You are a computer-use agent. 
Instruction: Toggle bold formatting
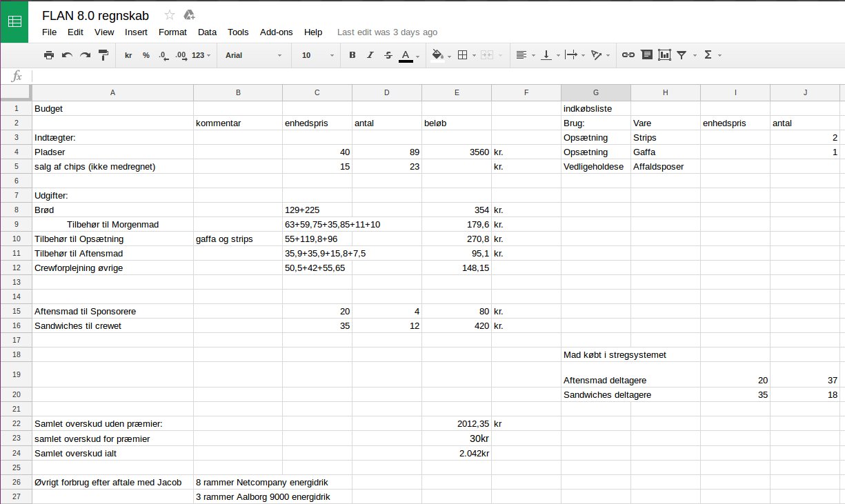click(352, 55)
